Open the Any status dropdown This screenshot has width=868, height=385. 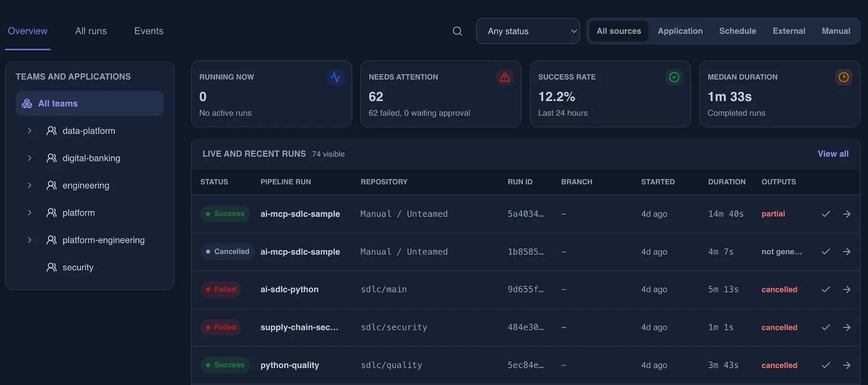(x=528, y=31)
